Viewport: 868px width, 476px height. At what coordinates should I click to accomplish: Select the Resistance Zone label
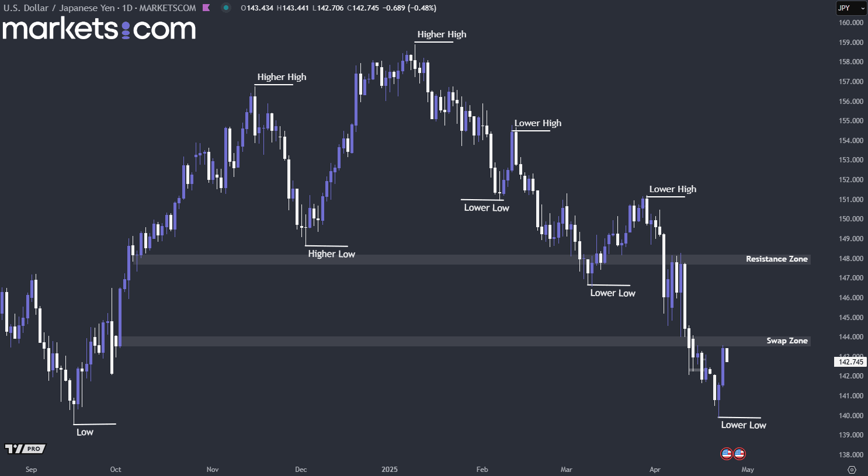tap(776, 259)
